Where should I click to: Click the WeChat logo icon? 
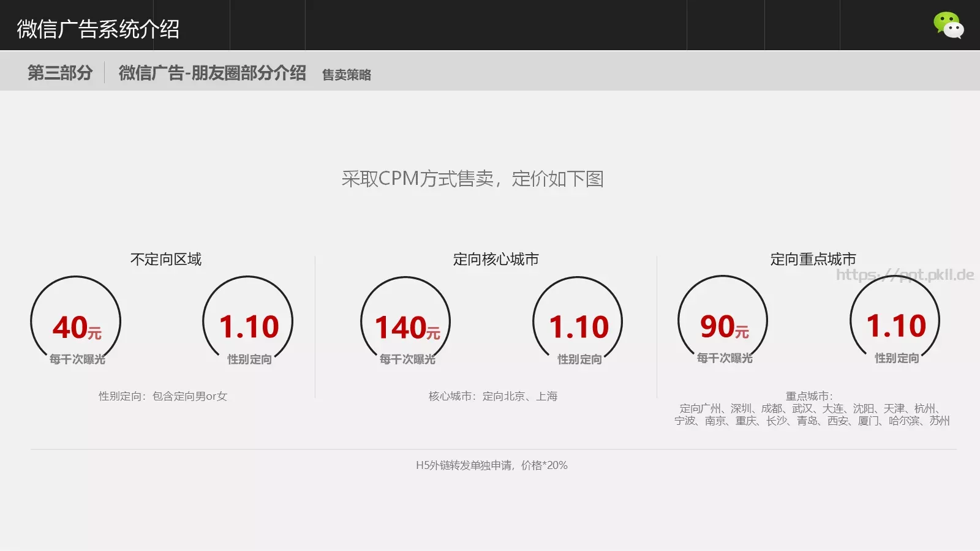948,25
